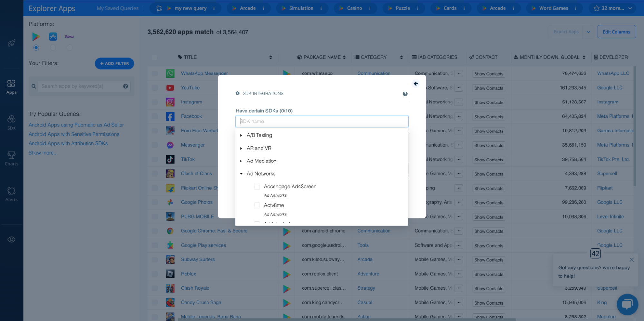Screen dimensions: 644x321
Task: Click the Roku platform icon
Action: 70,37
